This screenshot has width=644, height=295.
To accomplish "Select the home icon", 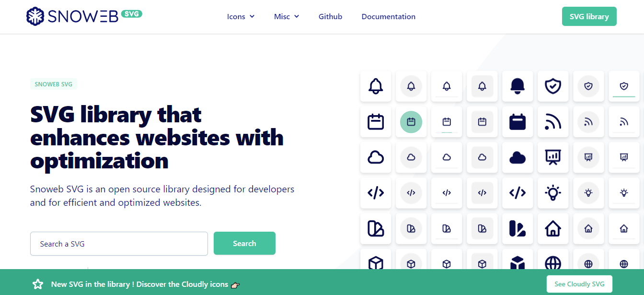I will pyautogui.click(x=553, y=229).
